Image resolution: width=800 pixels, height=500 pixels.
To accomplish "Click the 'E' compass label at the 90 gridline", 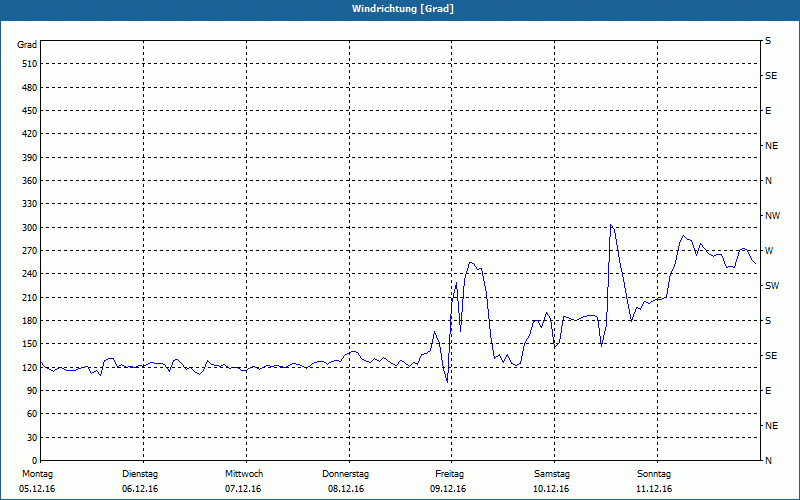I will point(768,390).
